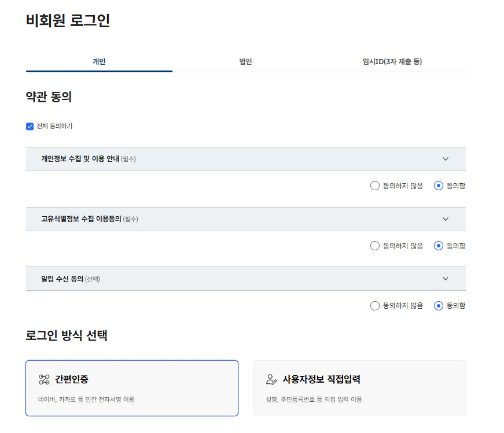This screenshot has height=433, width=504.
Task: Select 동의함 for 고유식별정보 수집 이용동의
Action: pyautogui.click(x=439, y=246)
